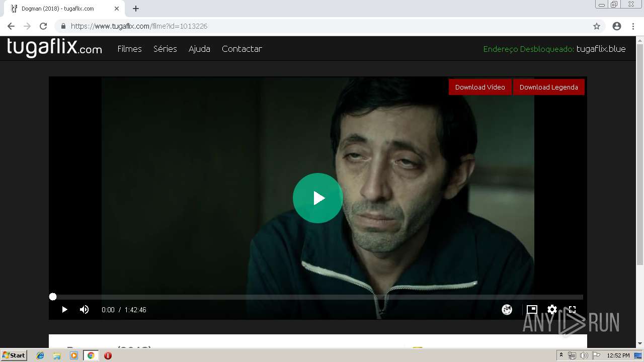Mute the video volume icon
Screen dimensions: 644x362
pyautogui.click(x=85, y=310)
